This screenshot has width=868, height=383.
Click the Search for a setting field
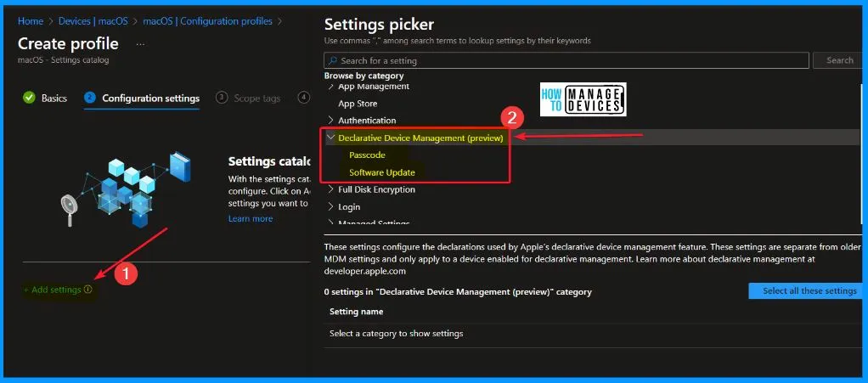click(x=566, y=60)
